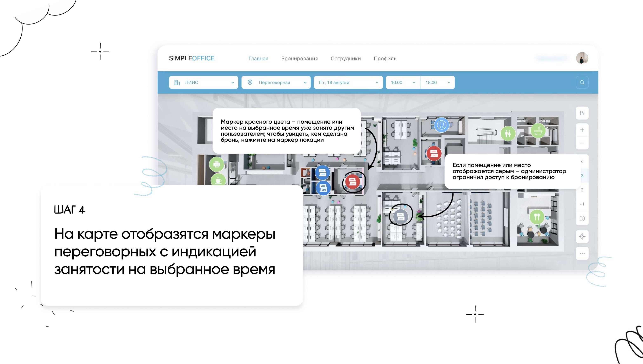
Task: Open the date dropdown Пт, 18 августа
Action: pyautogui.click(x=348, y=82)
